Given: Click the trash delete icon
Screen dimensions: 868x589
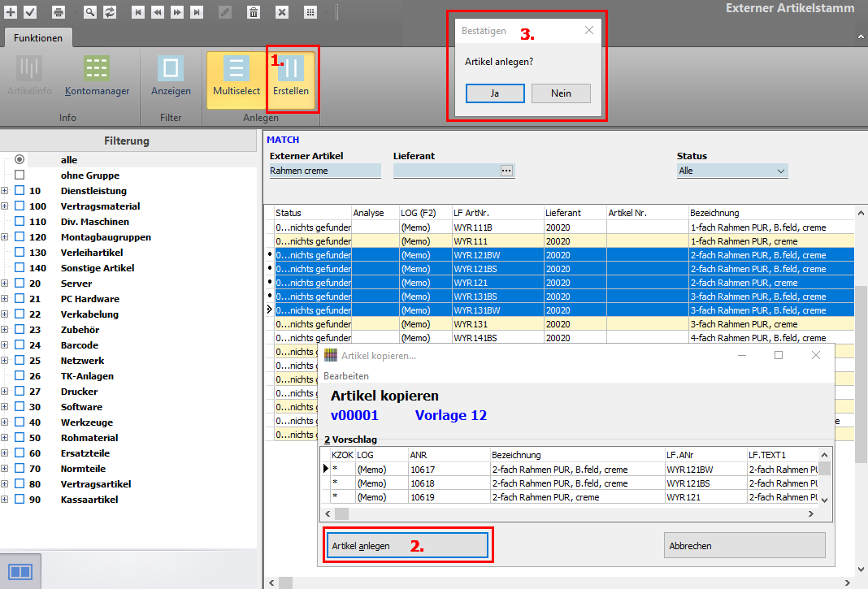Looking at the screenshot, I should pos(254,12).
